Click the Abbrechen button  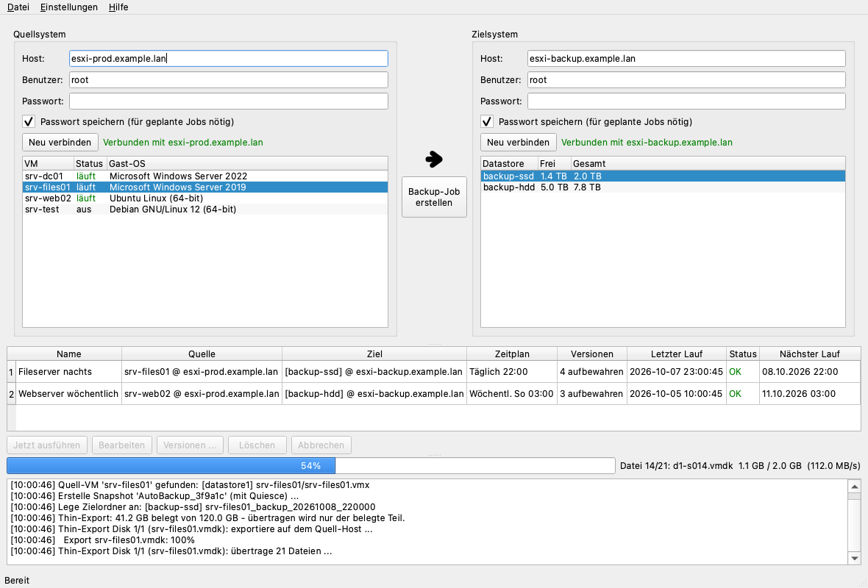[x=321, y=445]
